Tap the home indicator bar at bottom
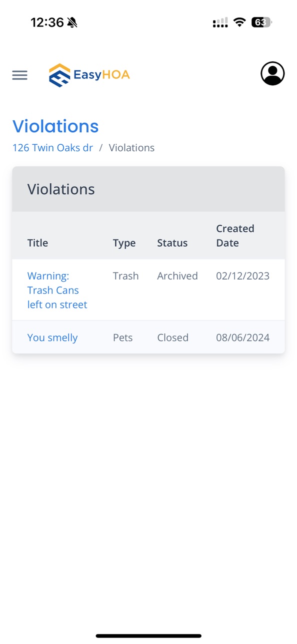297x644 pixels. click(x=148, y=636)
